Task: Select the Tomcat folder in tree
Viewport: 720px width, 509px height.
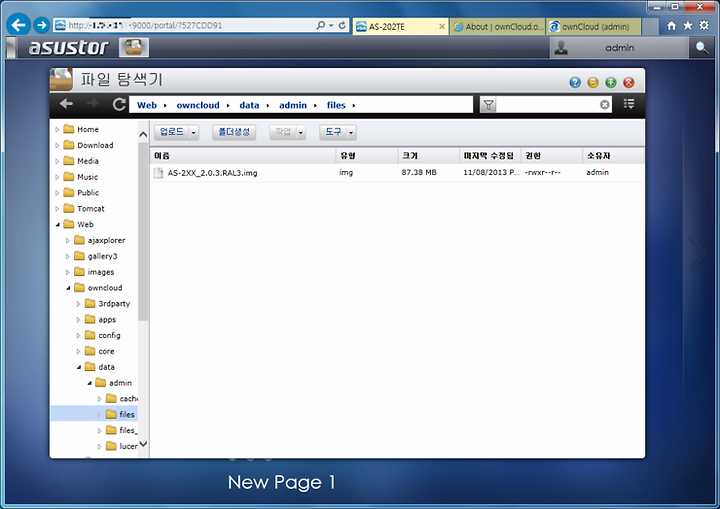Action: pos(90,209)
